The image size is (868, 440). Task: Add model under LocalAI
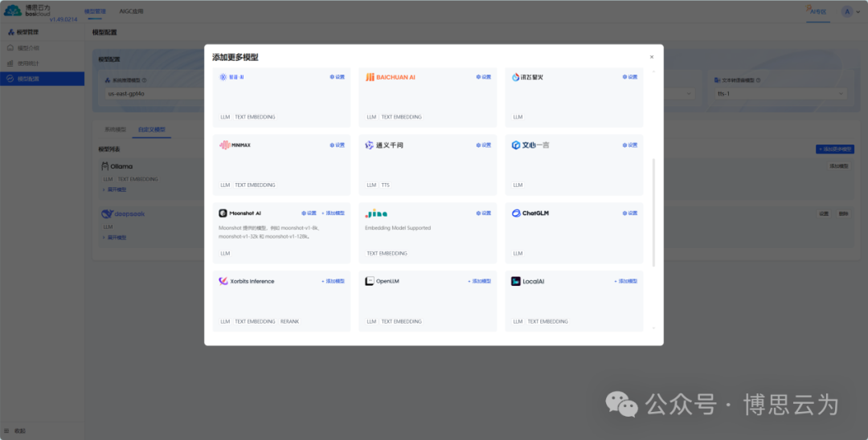(x=625, y=281)
